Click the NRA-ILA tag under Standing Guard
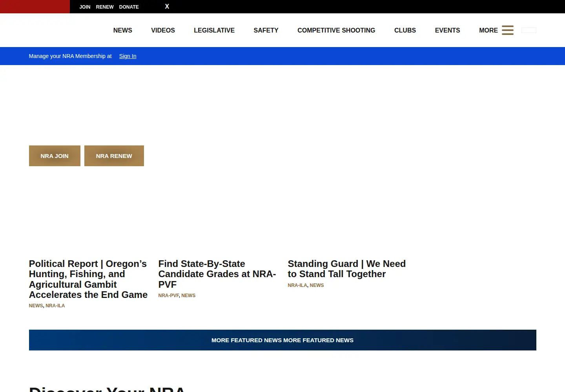This screenshot has width=565, height=392. pos(297,285)
